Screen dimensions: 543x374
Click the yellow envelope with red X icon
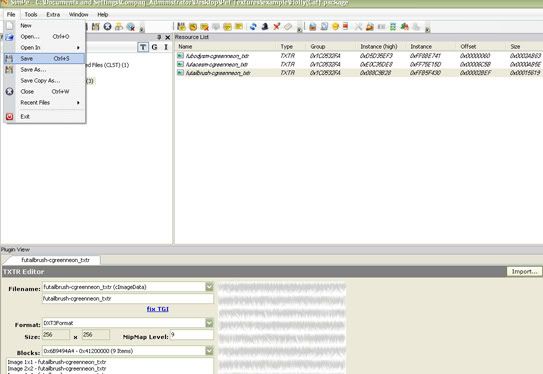click(204, 27)
